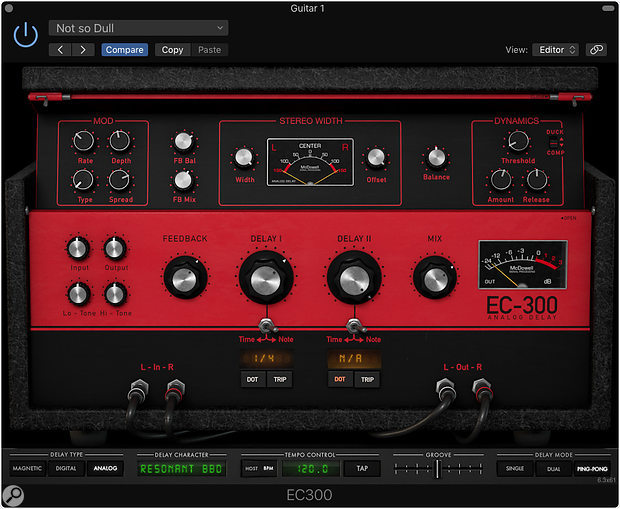Click the output VU meter display

point(523,265)
